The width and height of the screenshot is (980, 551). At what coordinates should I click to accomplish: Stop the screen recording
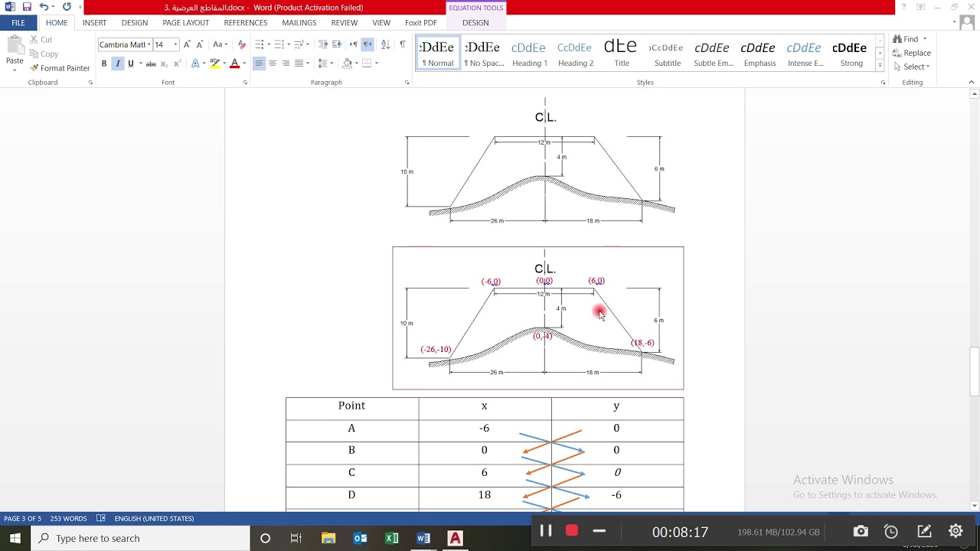[572, 531]
